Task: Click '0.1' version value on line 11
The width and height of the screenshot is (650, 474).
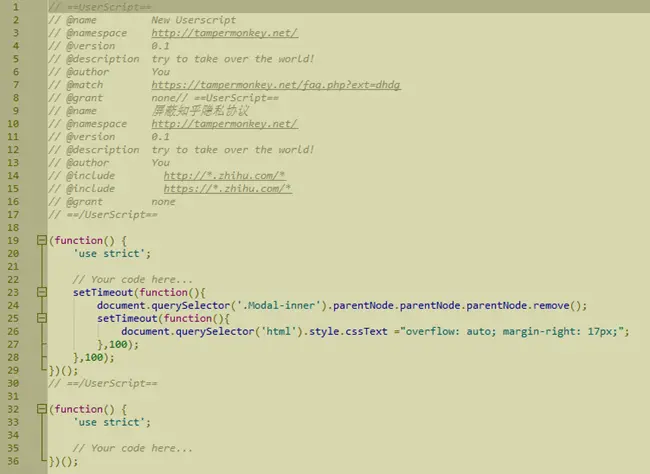Action: tap(160, 136)
